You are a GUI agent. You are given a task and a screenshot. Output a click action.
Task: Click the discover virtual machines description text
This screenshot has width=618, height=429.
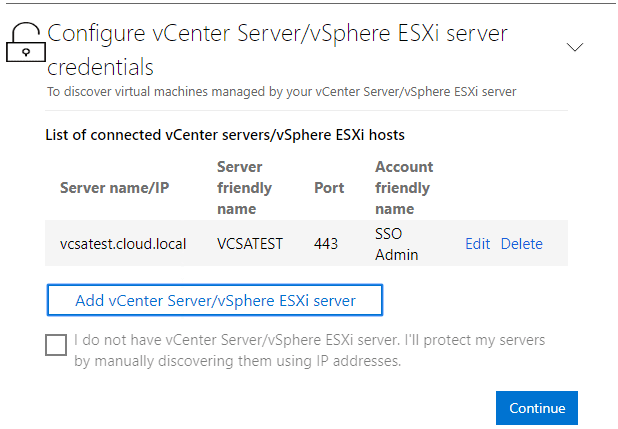(281, 91)
